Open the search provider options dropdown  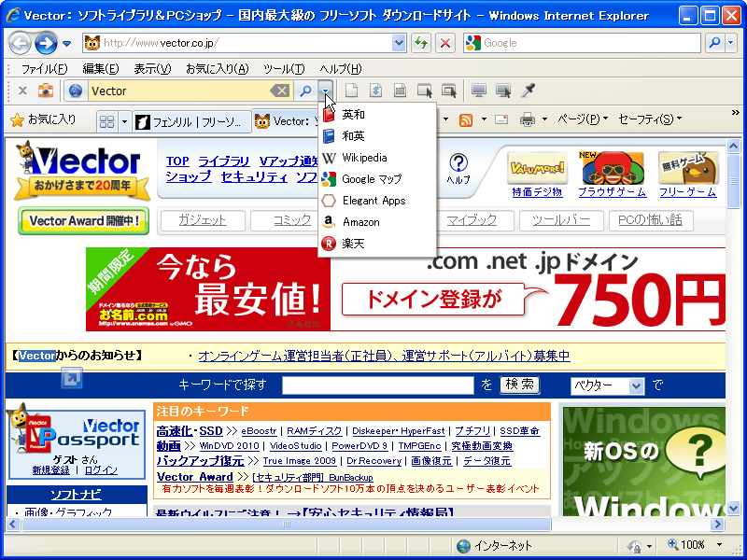tap(732, 43)
